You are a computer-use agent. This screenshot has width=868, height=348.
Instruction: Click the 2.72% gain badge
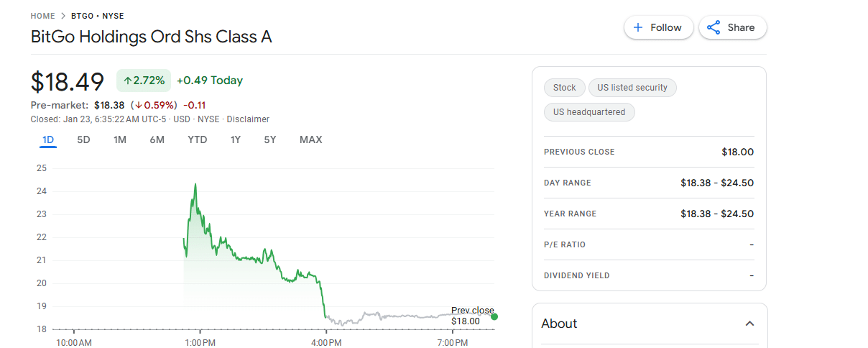point(144,81)
